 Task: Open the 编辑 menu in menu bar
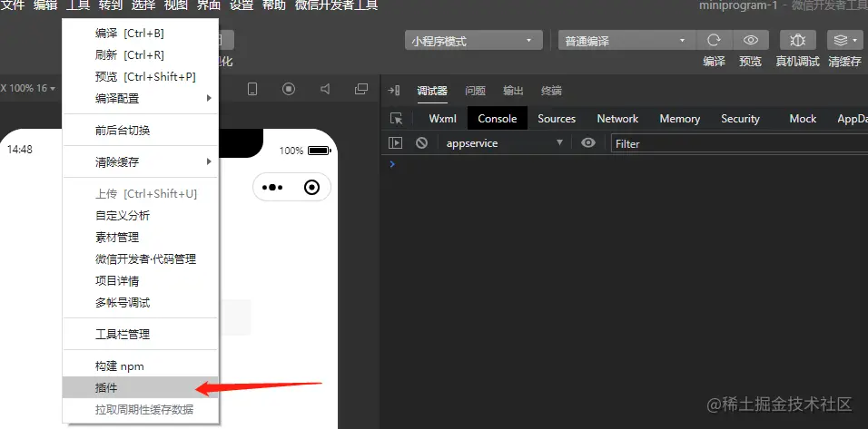click(x=45, y=5)
